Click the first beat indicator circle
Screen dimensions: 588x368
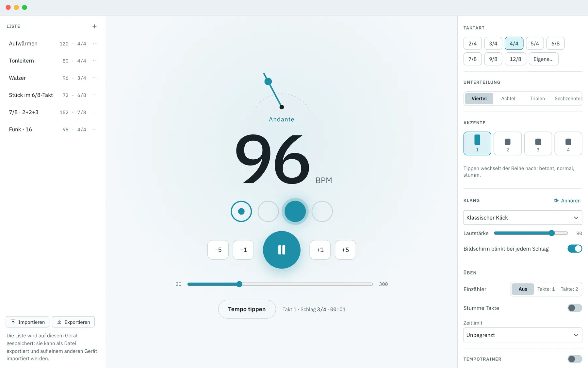(x=241, y=211)
